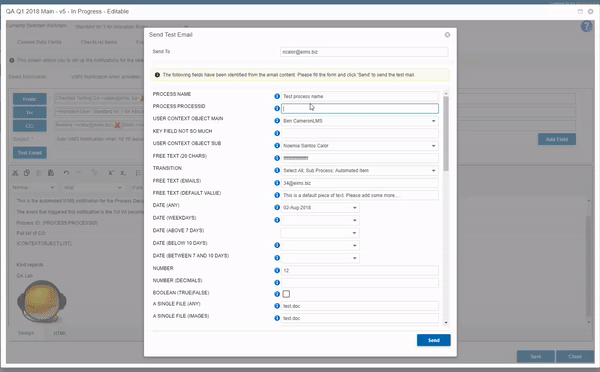Screen dimensions: 600x372
Task: Click info icon for A SINGLE FILE (ANY)
Action: 277,306
